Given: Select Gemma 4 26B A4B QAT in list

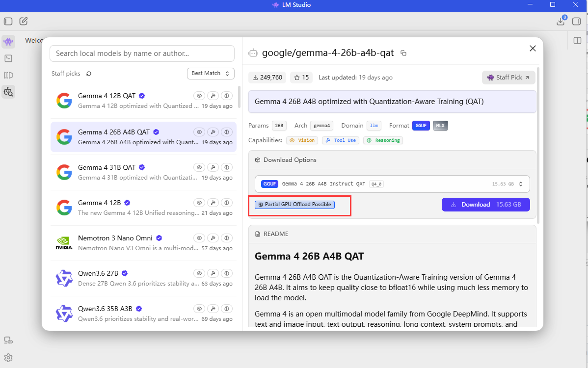Looking at the screenshot, I should 144,137.
